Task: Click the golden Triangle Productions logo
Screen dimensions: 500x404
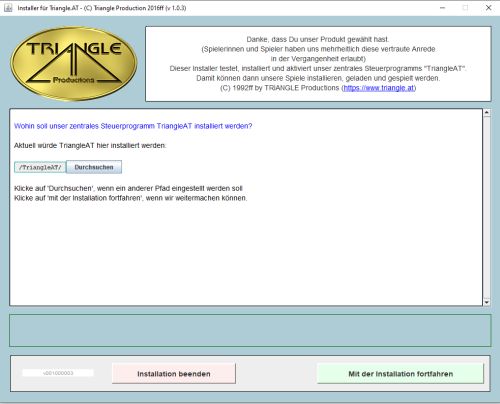Action: [74, 64]
